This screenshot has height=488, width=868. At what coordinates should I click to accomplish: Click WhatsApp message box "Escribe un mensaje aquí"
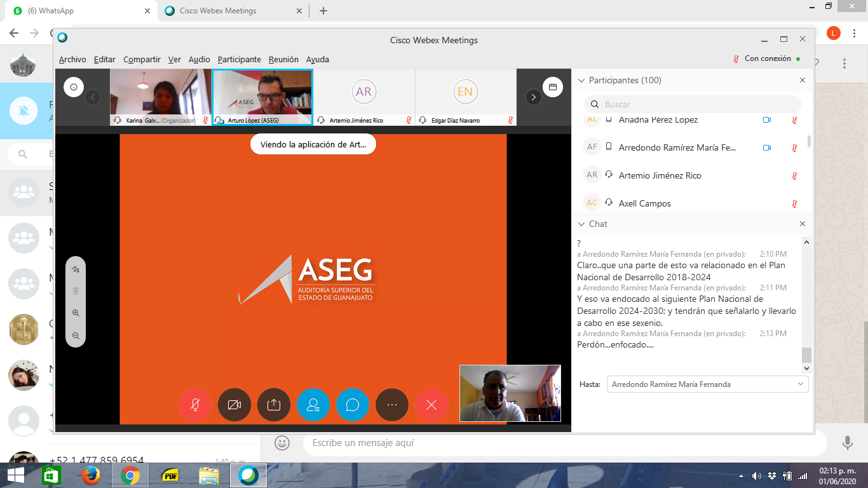(x=564, y=443)
